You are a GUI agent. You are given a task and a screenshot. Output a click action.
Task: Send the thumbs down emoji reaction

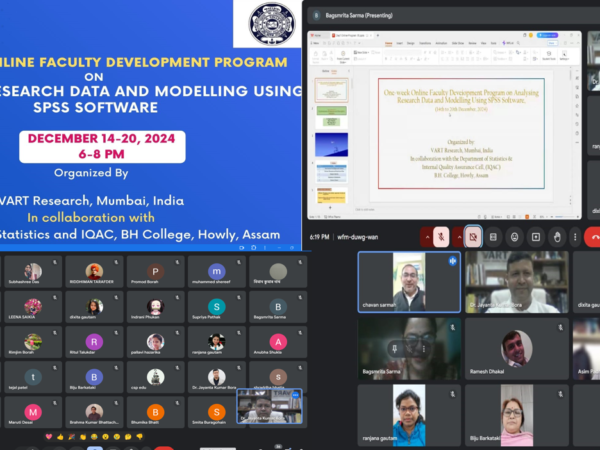click(x=140, y=436)
